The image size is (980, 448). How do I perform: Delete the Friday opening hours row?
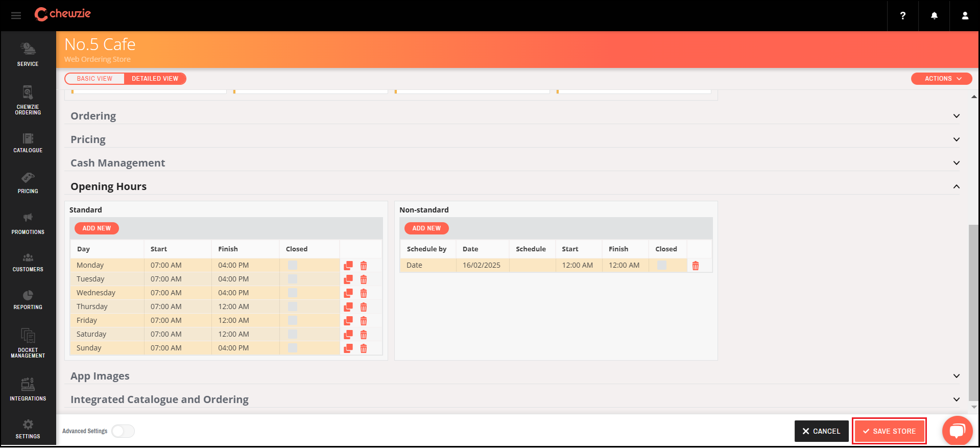(364, 321)
